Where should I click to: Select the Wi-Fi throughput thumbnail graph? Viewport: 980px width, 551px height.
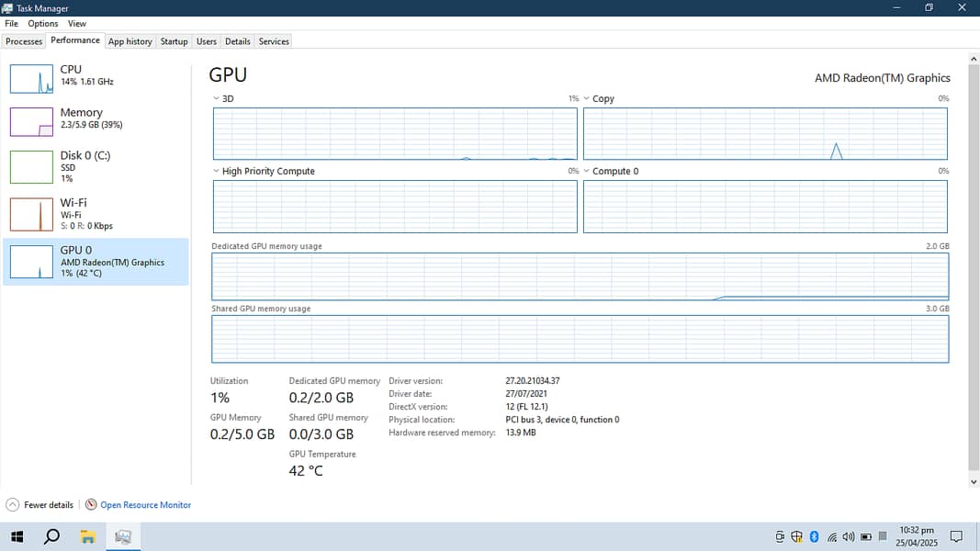pos(31,214)
